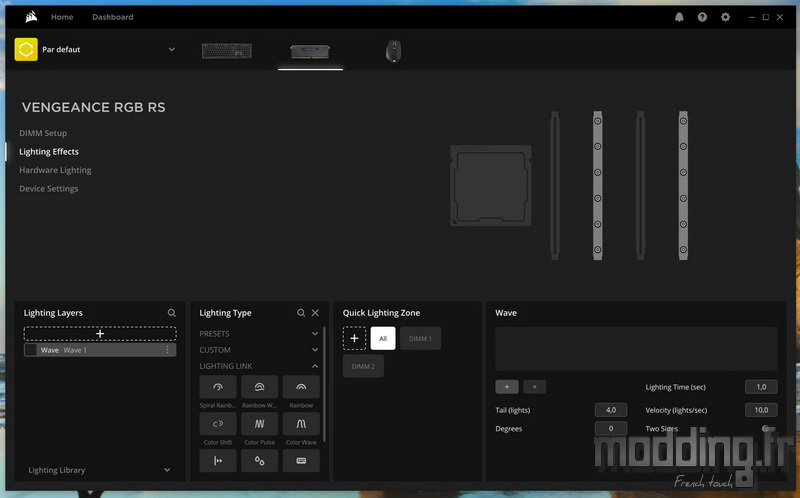Click the empty third DIMM slot

640,186
